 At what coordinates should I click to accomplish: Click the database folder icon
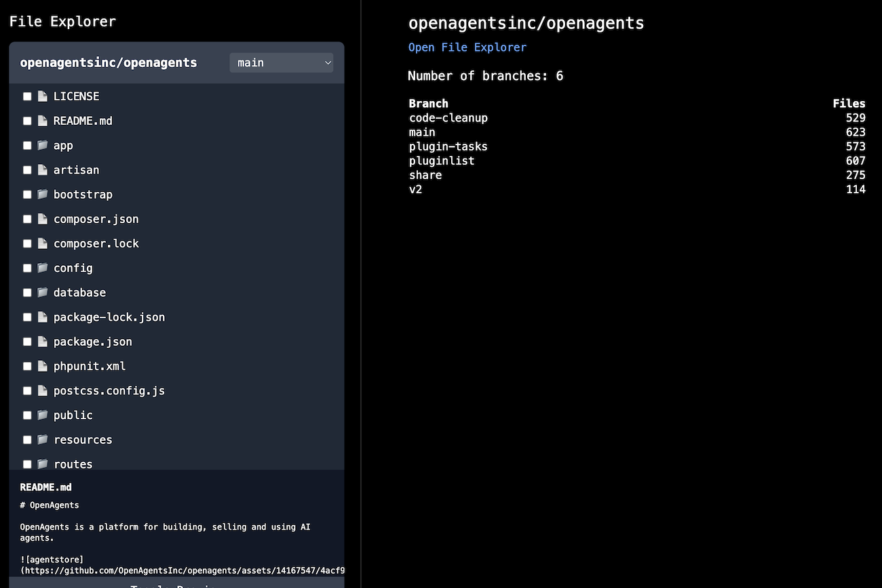43,292
